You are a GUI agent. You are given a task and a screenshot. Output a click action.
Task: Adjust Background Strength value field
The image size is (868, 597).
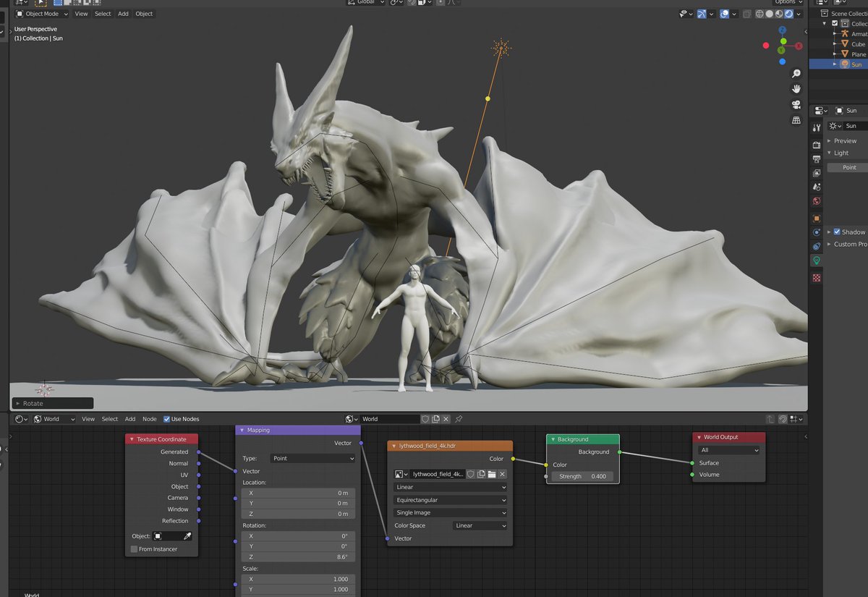[x=583, y=476]
